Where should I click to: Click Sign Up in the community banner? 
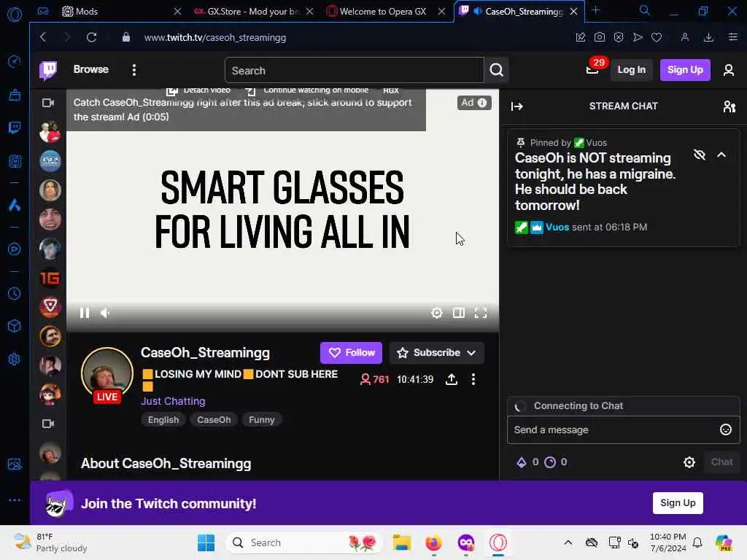(678, 503)
